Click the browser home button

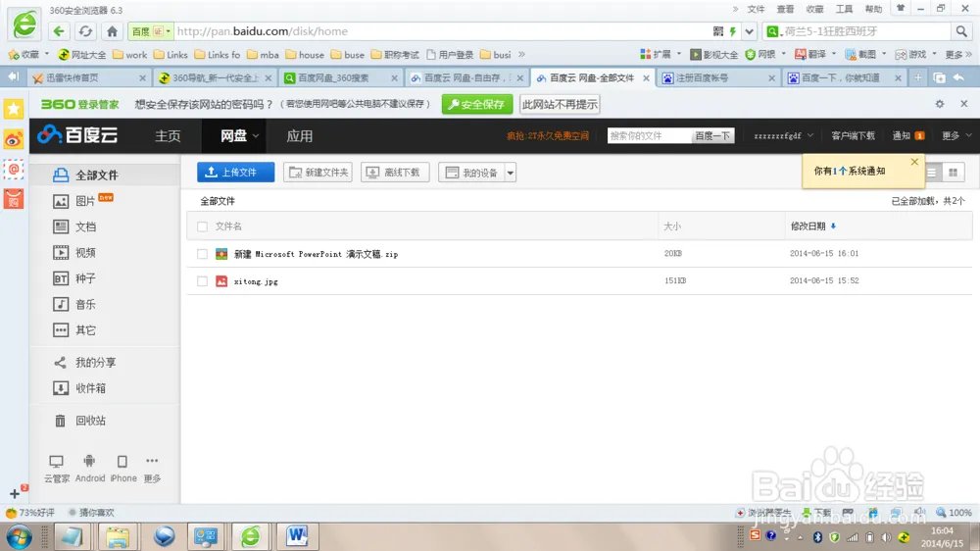(113, 31)
